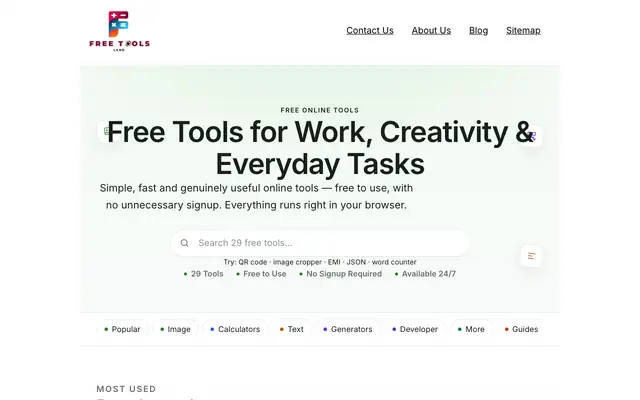Click the 'word counter' search suggestion
The height and width of the screenshot is (400, 640).
coord(394,262)
